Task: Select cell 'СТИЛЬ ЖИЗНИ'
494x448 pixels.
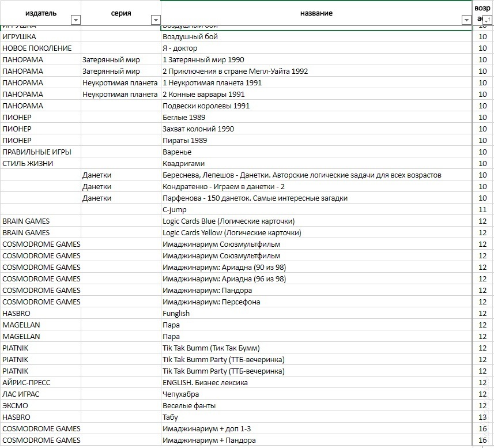Action: [41, 164]
